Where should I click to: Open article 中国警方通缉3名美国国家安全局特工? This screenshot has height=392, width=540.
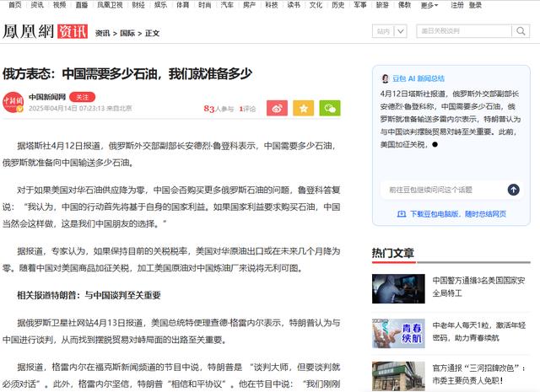(x=478, y=287)
